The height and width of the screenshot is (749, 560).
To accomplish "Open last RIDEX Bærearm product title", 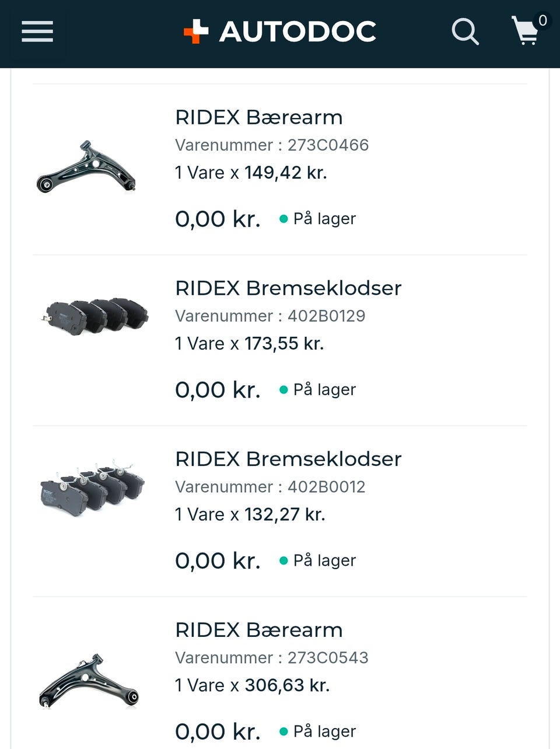I will point(258,630).
